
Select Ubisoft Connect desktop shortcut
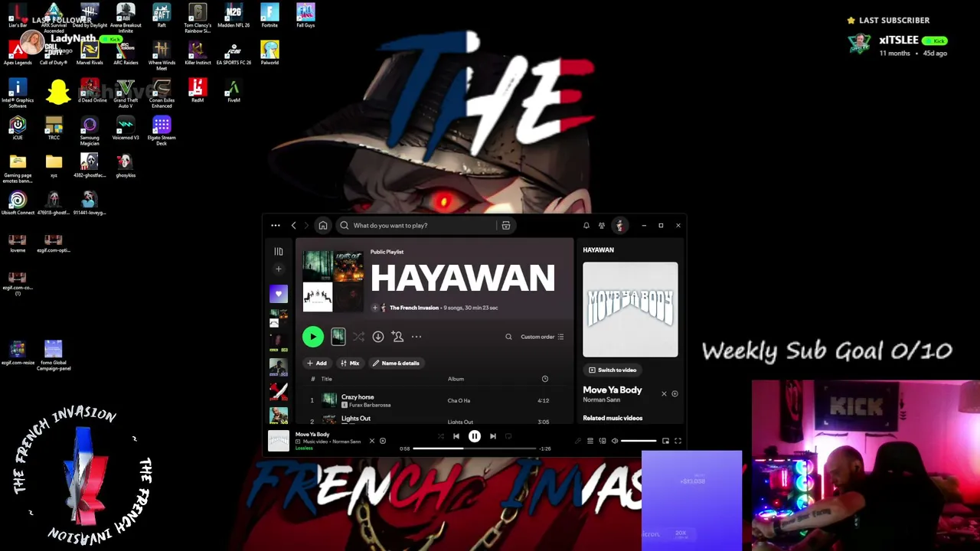tap(18, 203)
